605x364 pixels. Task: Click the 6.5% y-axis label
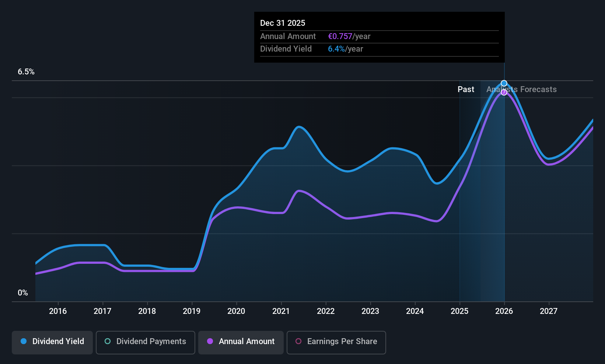point(26,72)
